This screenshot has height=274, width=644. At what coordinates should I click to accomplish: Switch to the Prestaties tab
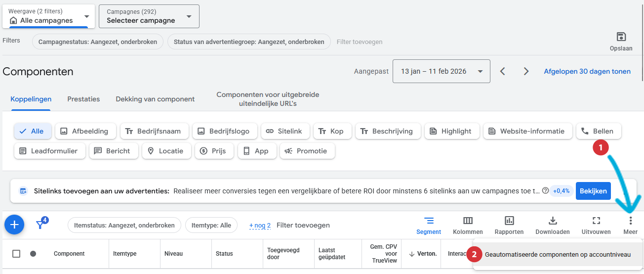point(83,99)
